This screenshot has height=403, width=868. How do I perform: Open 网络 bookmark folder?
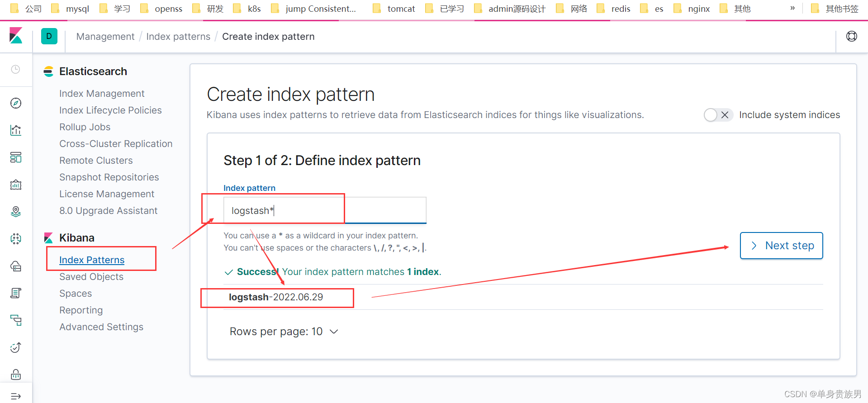click(x=572, y=9)
